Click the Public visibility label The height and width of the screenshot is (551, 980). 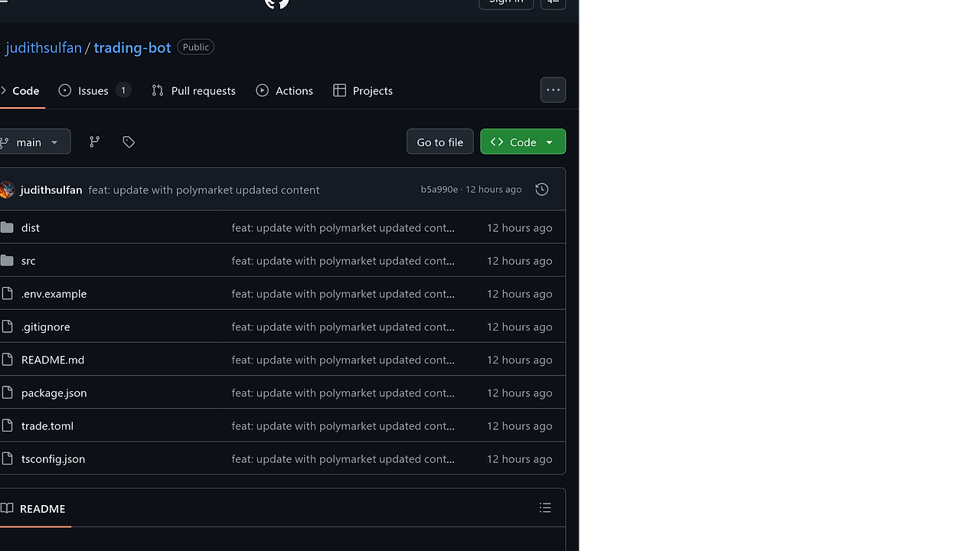[196, 47]
